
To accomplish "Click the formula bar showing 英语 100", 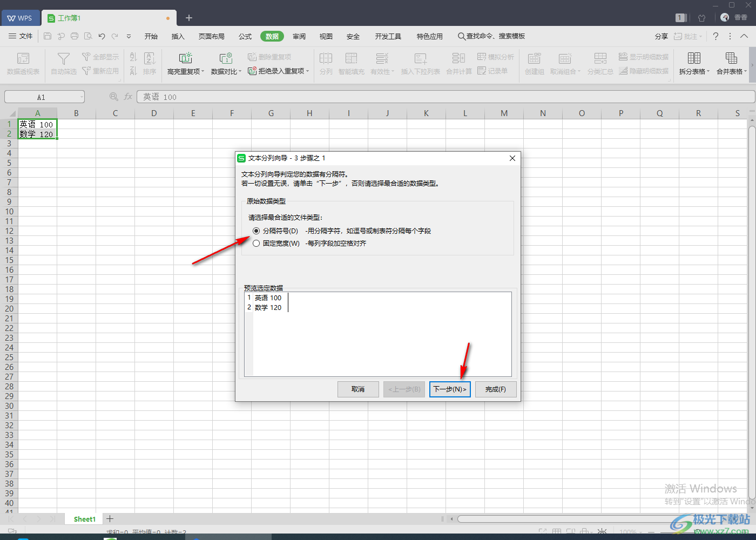I will tap(446, 97).
